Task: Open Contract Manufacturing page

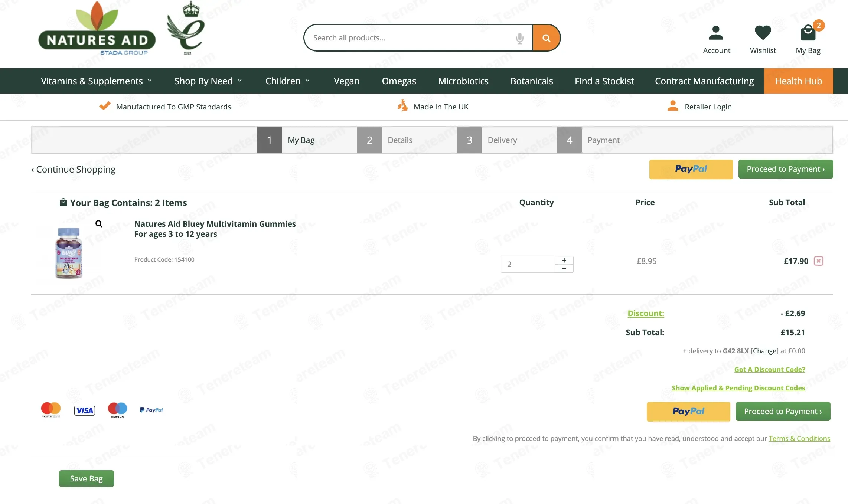Action: tap(704, 81)
